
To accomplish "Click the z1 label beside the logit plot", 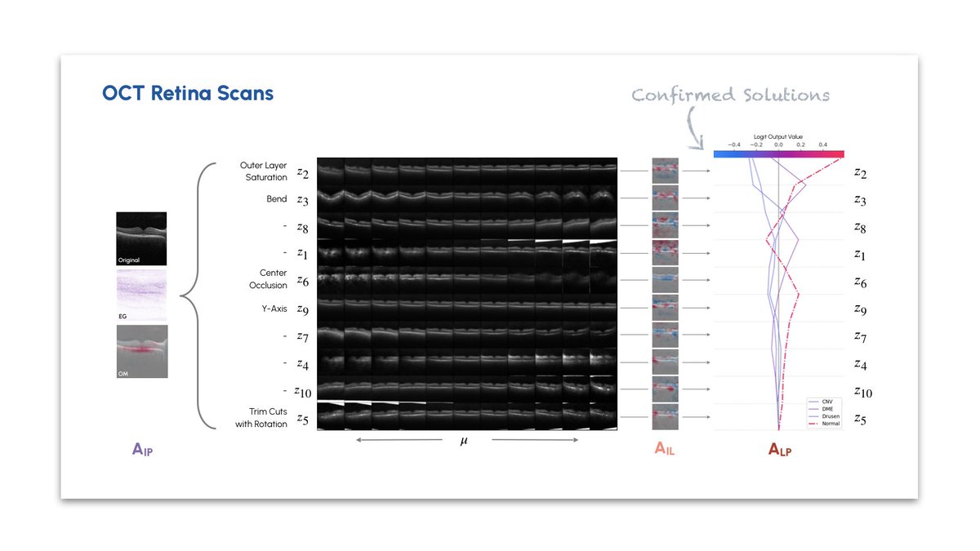I will 860,255.
